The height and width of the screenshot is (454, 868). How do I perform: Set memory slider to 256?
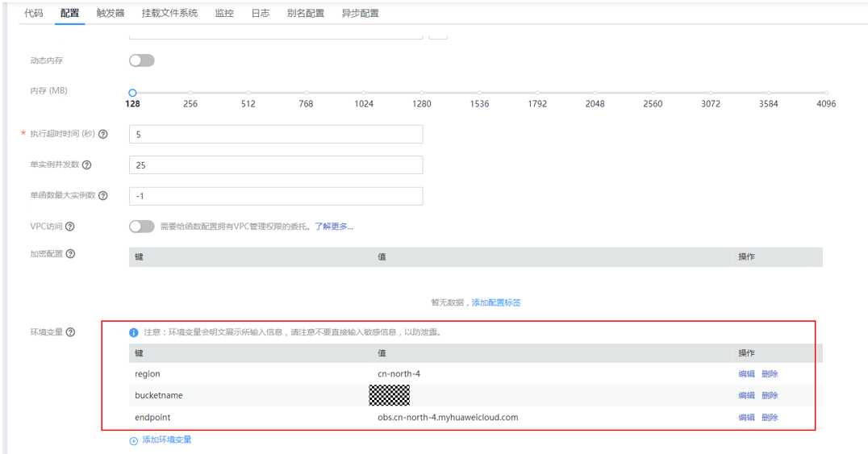190,93
